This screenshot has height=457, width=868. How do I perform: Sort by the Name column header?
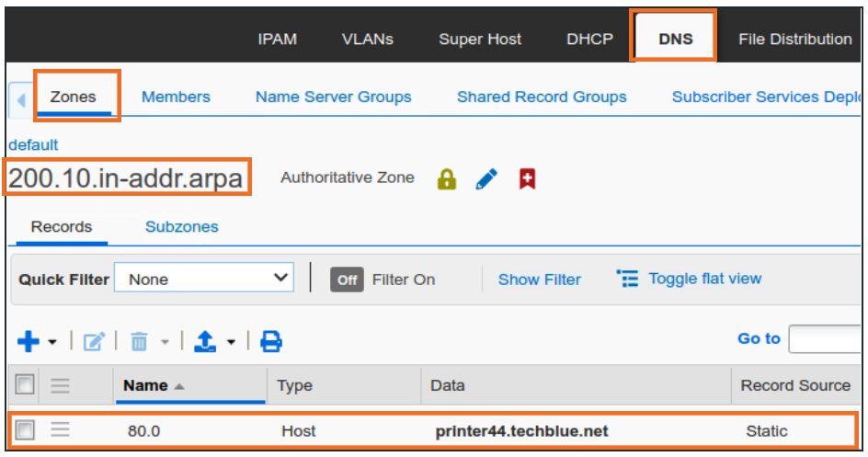click(145, 385)
